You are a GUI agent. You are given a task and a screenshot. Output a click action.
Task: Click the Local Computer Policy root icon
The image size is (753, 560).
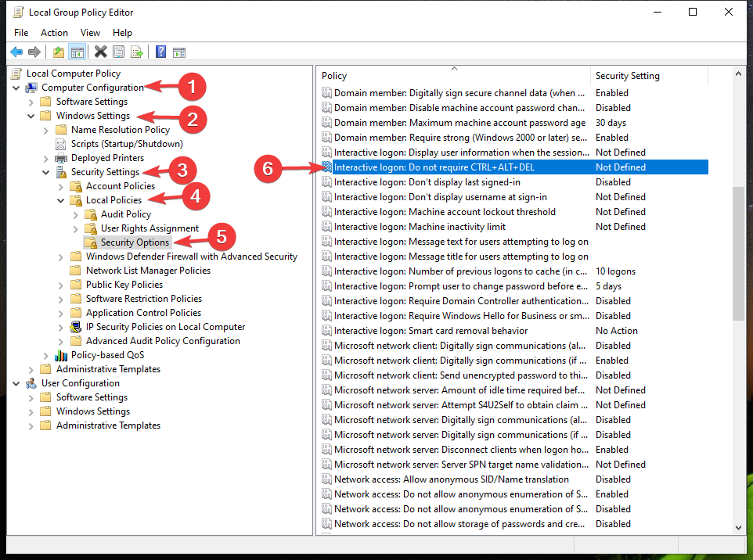click(x=16, y=74)
